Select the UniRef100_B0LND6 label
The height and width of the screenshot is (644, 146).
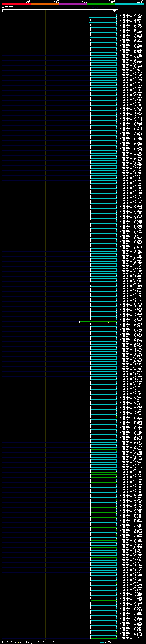[131, 93]
